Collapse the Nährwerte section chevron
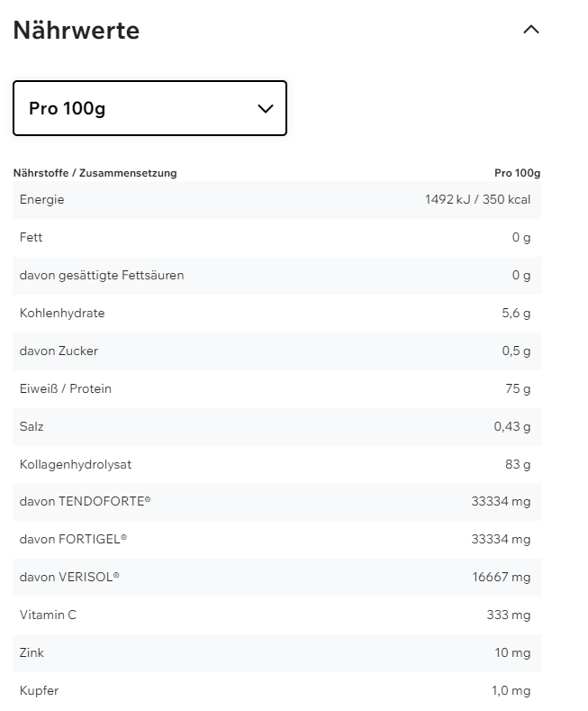This screenshot has width=588, height=711. [x=531, y=30]
